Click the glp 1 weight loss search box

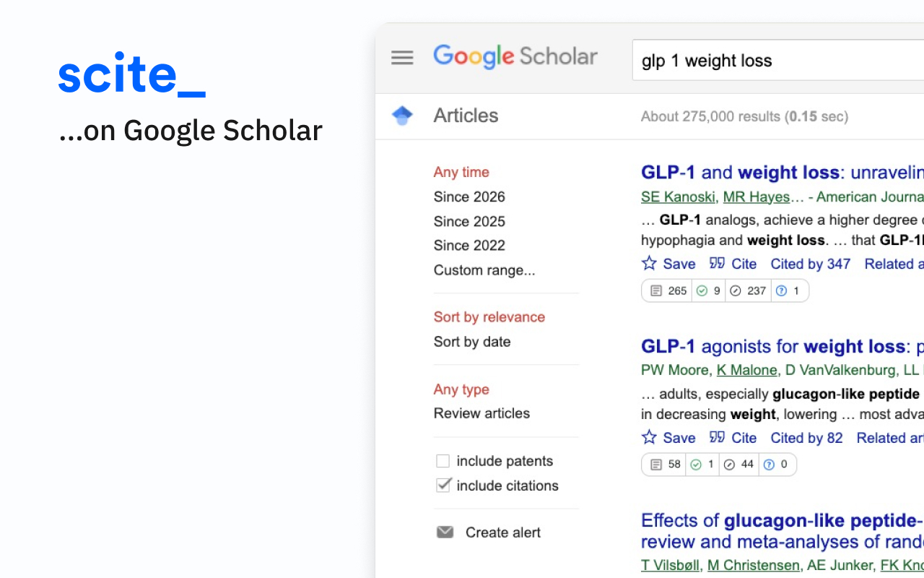tap(778, 61)
